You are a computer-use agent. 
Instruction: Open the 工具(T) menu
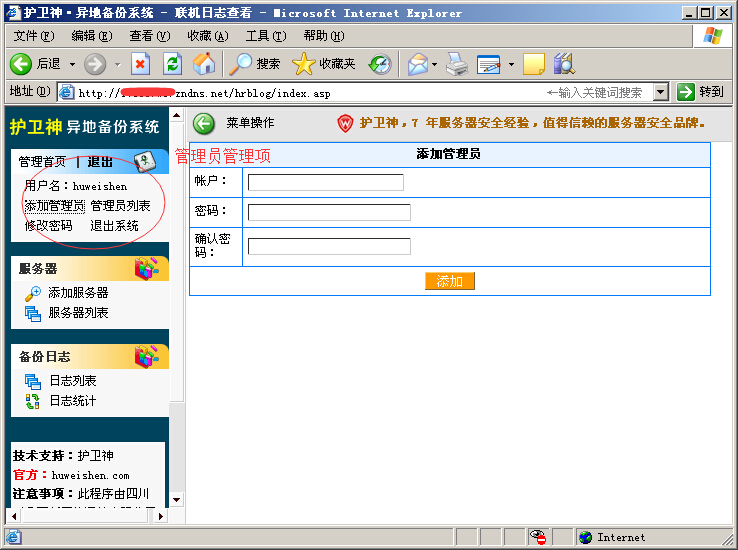(x=266, y=36)
